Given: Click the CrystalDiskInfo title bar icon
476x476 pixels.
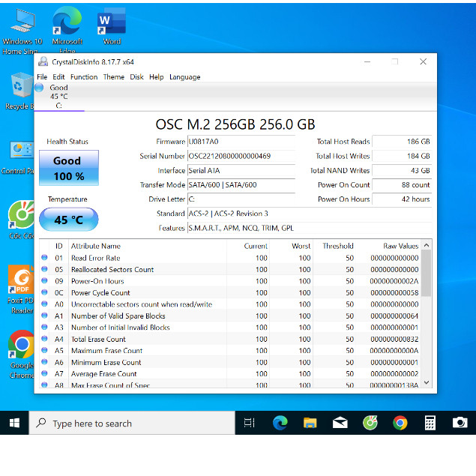Looking at the screenshot, I should pyautogui.click(x=43, y=61).
